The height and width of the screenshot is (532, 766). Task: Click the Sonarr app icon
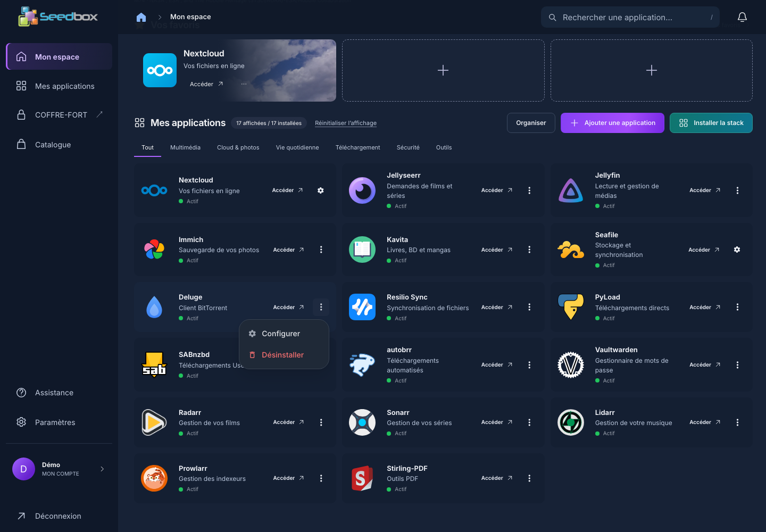[x=362, y=422]
